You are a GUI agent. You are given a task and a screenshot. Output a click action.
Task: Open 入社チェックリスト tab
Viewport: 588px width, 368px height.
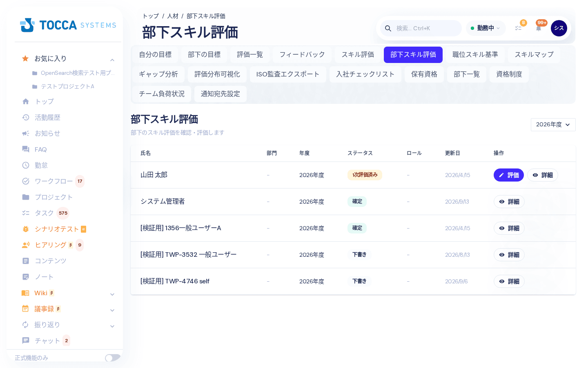click(x=365, y=74)
